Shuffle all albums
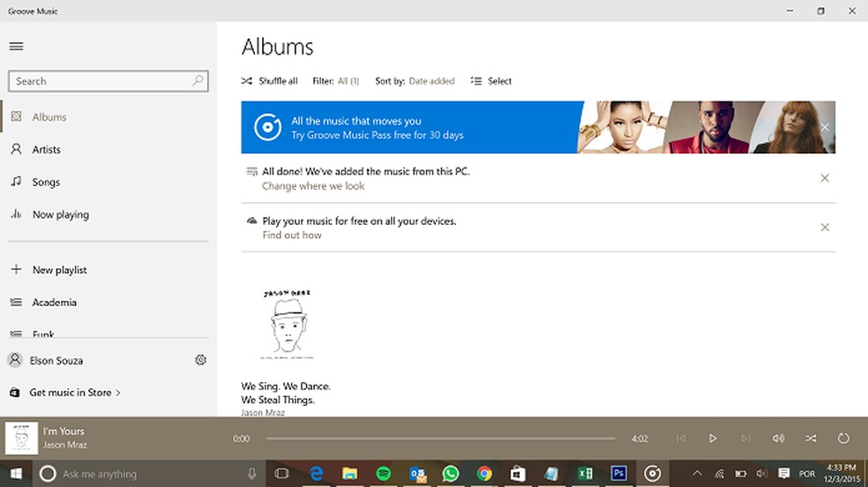868x487 pixels. pyautogui.click(x=270, y=81)
